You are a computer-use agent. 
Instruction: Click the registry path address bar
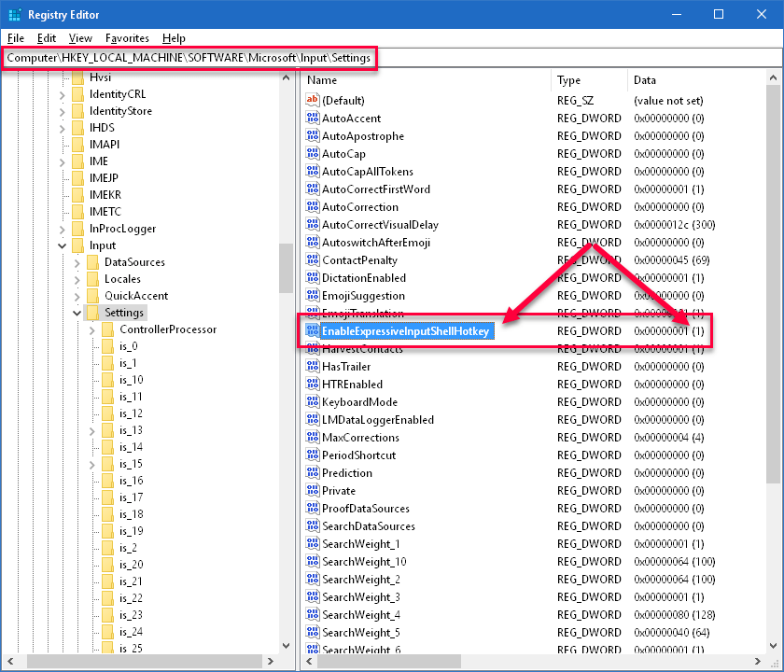click(x=392, y=58)
